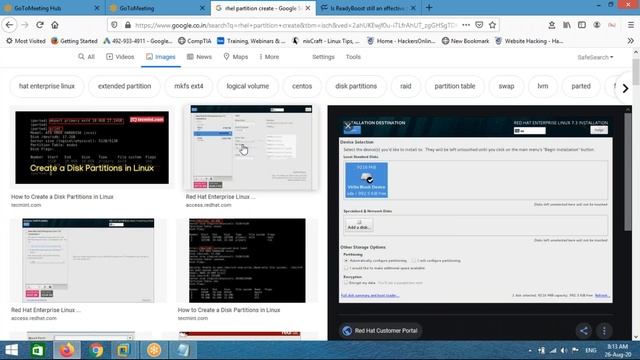Click the padlock site security icon
Image resolution: width=640 pixels, height=360 pixels.
click(128, 25)
